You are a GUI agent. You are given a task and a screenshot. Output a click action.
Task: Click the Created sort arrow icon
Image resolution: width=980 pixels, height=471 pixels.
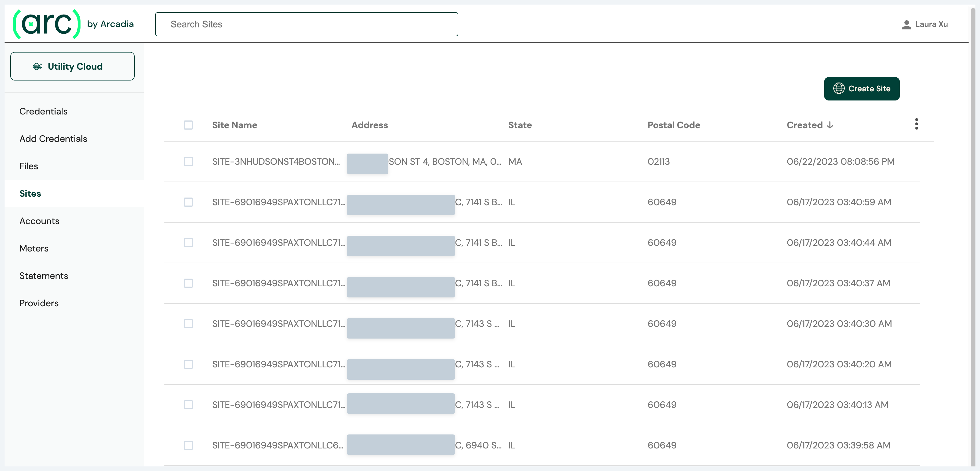830,125
